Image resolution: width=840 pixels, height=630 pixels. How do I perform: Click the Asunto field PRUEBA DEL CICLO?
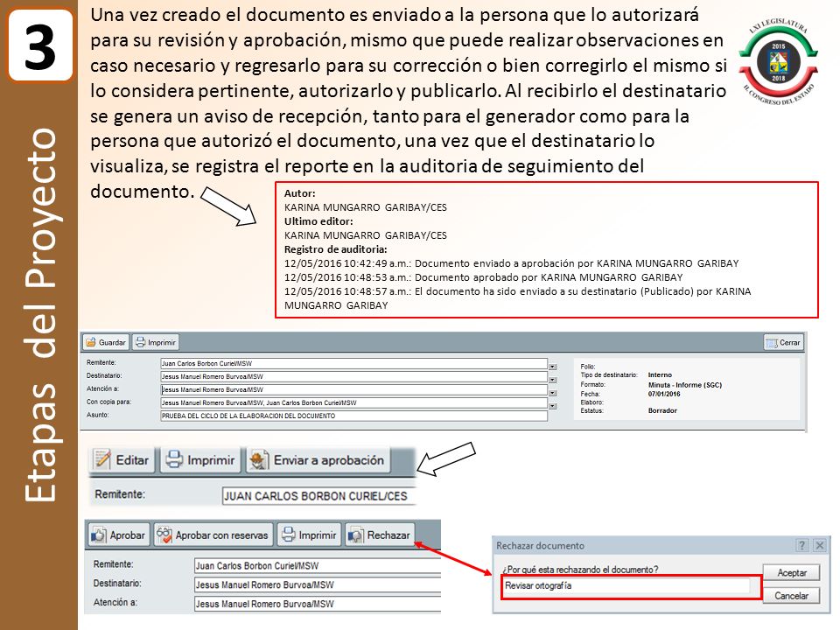[x=353, y=416]
